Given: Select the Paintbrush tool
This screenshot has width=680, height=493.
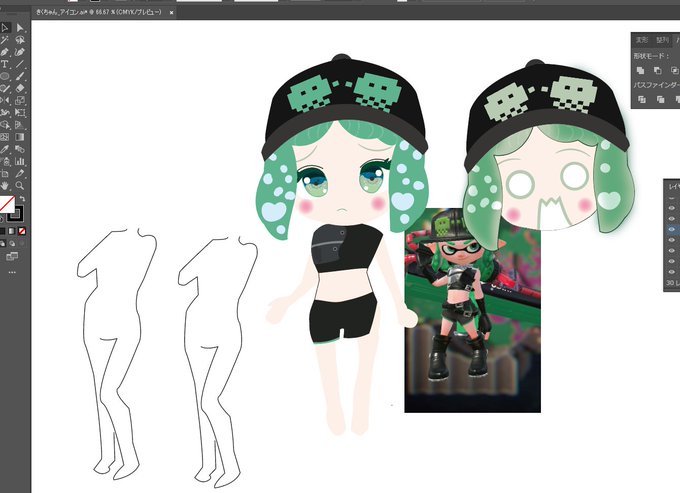Looking at the screenshot, I should [x=20, y=76].
